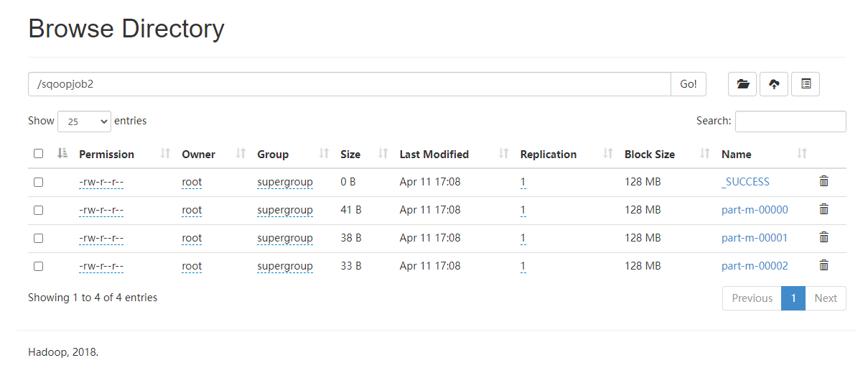This screenshot has width=868, height=386.
Task: Open the Show entries dropdown
Action: (x=84, y=121)
